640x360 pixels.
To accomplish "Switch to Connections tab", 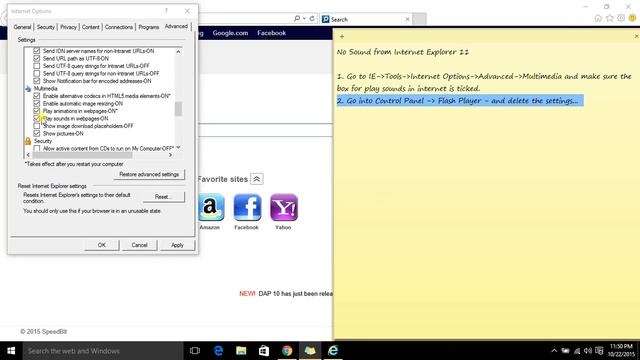I will click(x=119, y=27).
